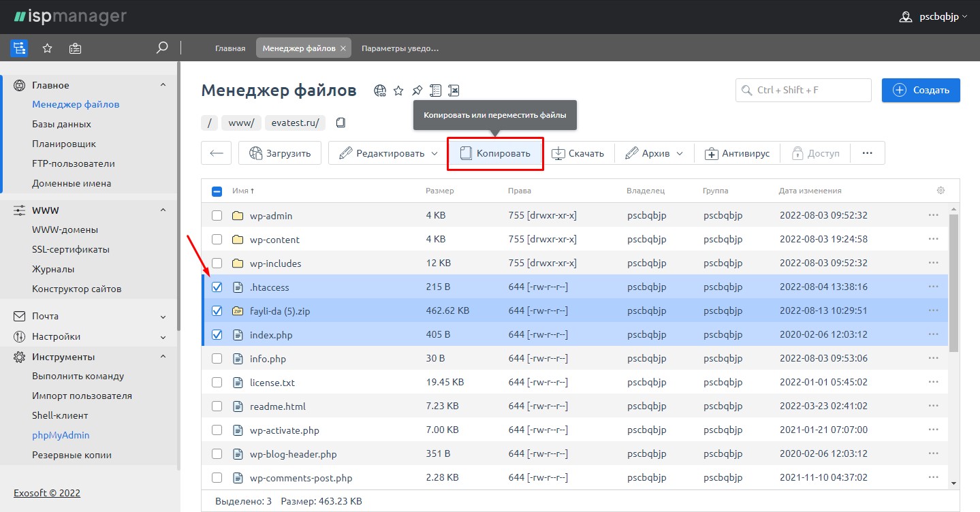Check the wp-content folder checkbox

pos(217,240)
